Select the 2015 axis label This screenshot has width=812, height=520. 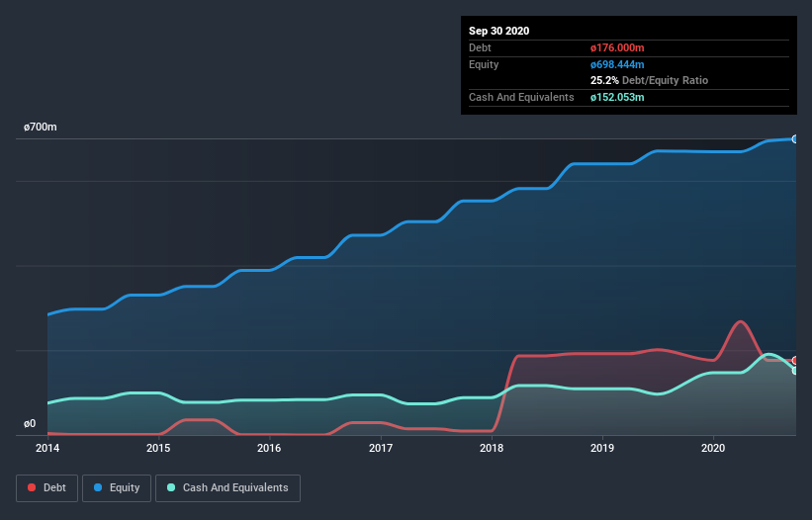[158, 448]
